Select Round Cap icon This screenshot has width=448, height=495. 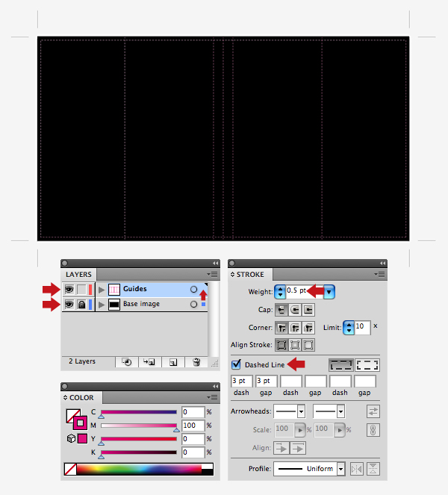[x=295, y=310]
